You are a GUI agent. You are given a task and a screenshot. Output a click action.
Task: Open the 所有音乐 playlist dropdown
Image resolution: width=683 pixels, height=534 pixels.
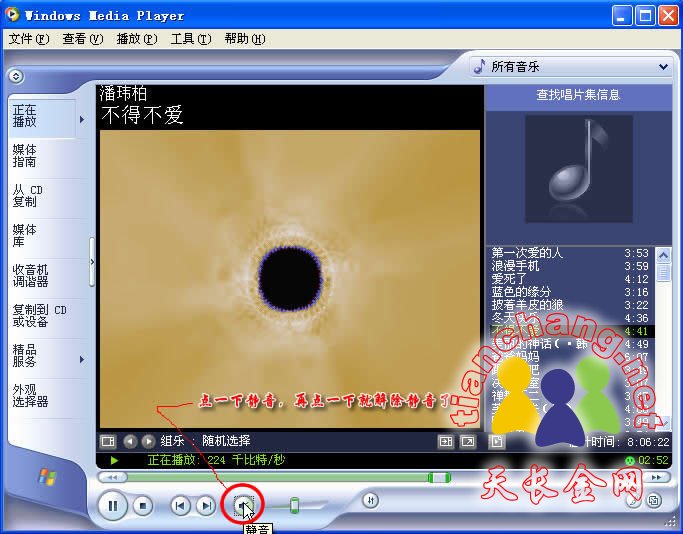click(571, 67)
